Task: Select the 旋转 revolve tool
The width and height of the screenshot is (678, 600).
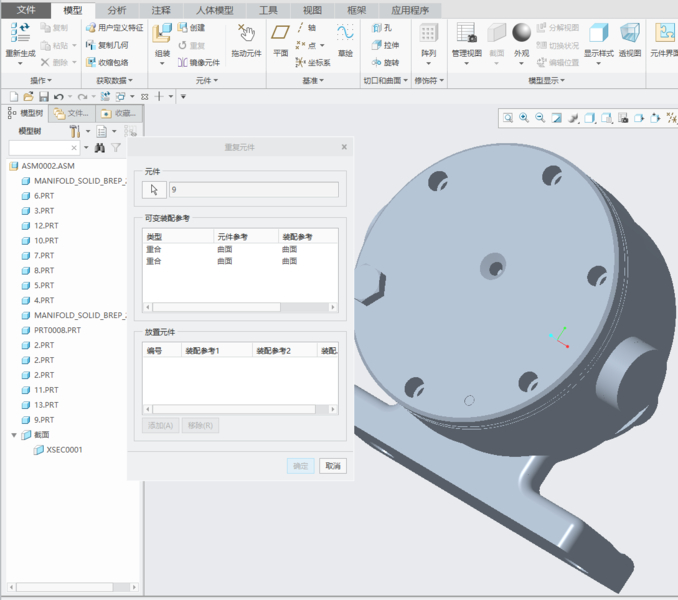Action: click(385, 62)
